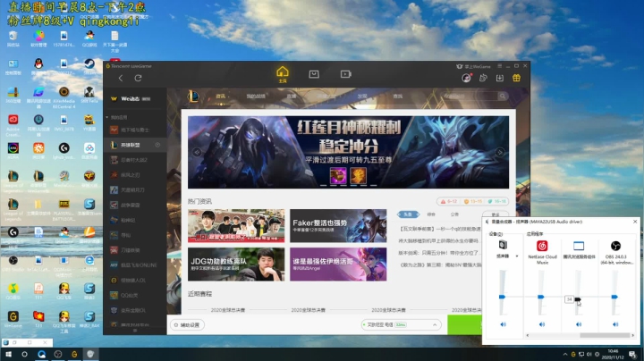The width and height of the screenshot is (644, 361).
Task: Mute NetEase Cloud Music in volume mixer
Action: click(542, 324)
